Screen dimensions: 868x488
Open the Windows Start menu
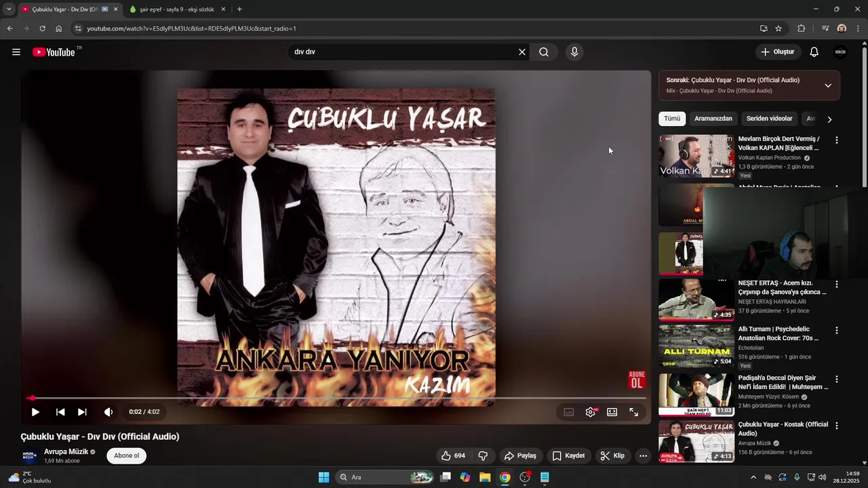[x=323, y=477]
